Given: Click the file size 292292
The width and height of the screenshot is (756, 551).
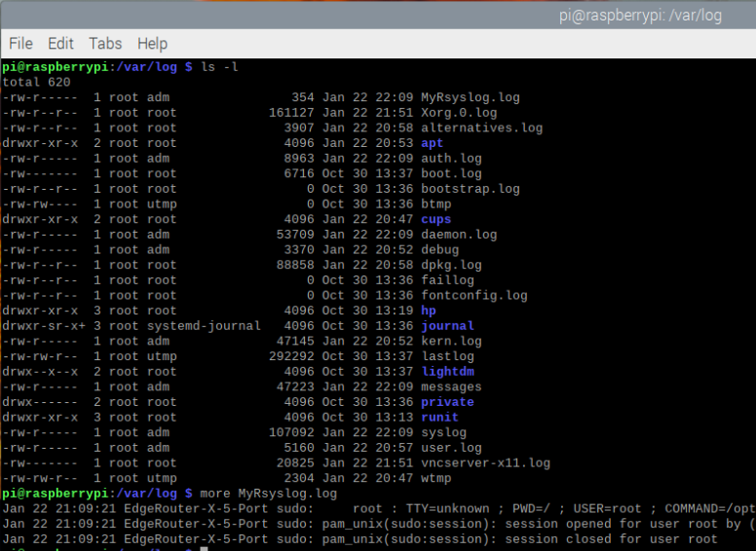Looking at the screenshot, I should [x=291, y=357].
